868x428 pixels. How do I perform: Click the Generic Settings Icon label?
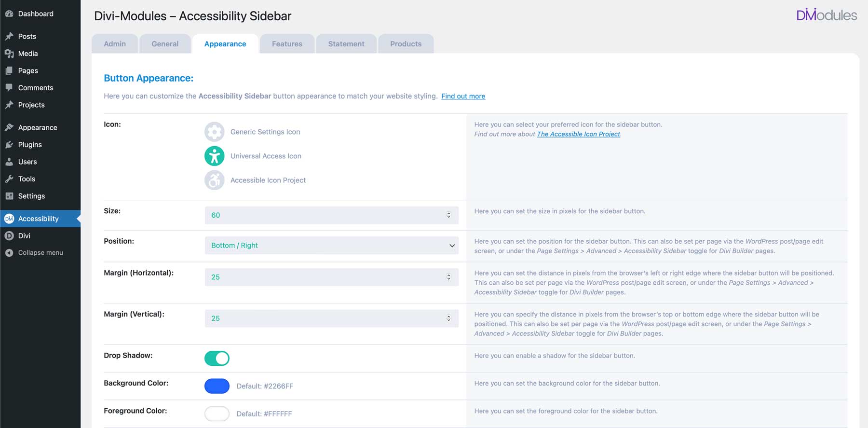click(x=265, y=132)
